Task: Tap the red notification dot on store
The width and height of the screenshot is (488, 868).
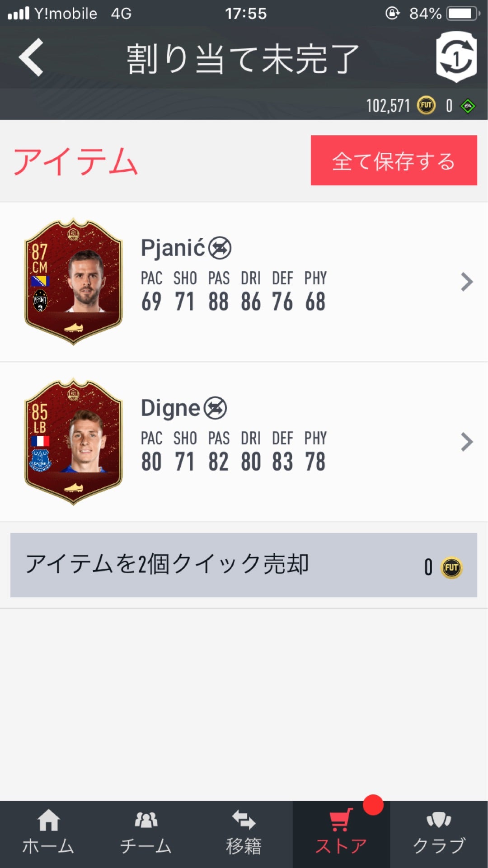Action: coord(373,805)
